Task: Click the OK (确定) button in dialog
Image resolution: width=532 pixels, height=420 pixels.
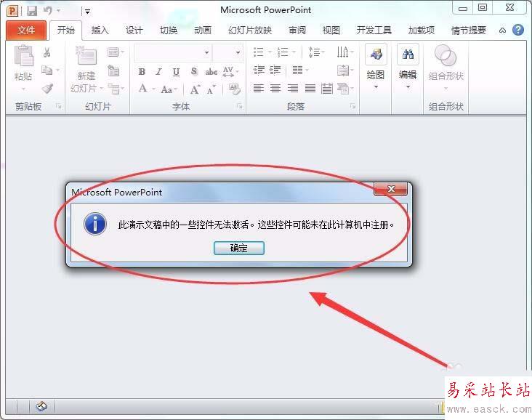Action: [x=239, y=248]
